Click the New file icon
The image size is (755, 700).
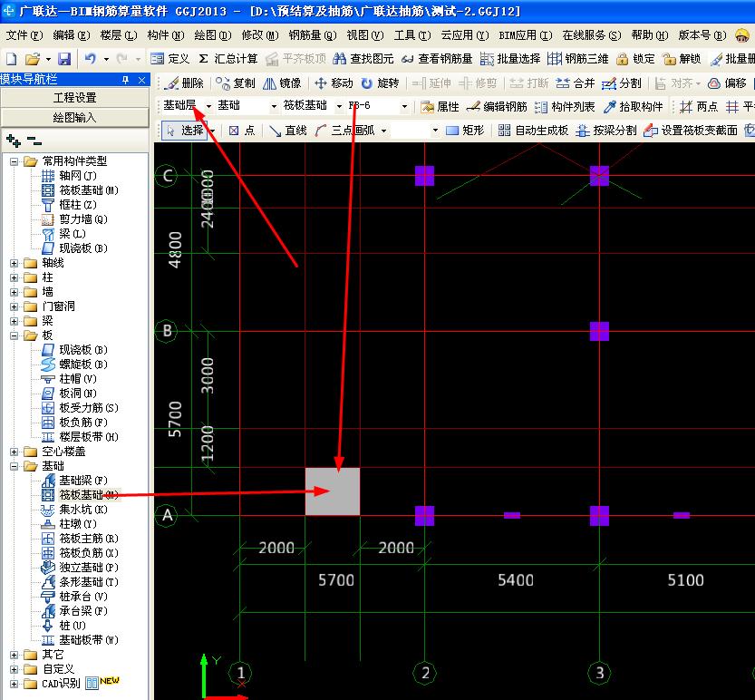(11, 59)
